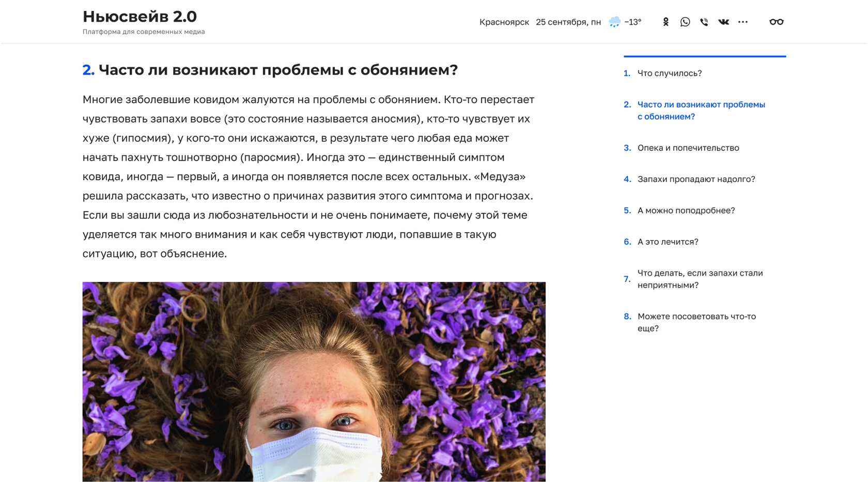Go to homepage via Ньюсвейв 2.0 logo
This screenshot has width=868, height=482.
click(139, 17)
